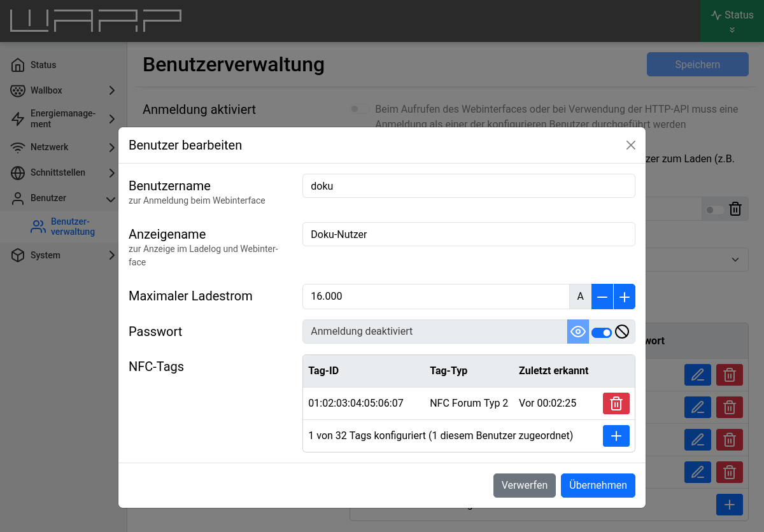Delete third user in background table
The width and height of the screenshot is (764, 532).
coord(730,439)
